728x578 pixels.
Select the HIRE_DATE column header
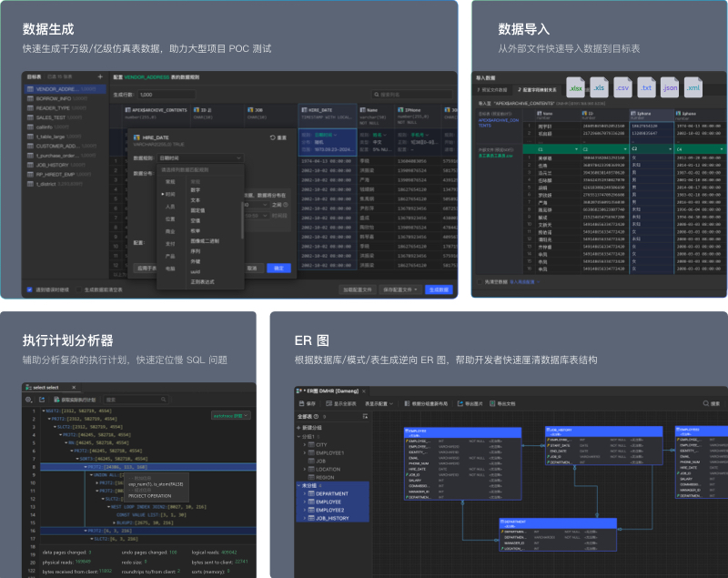(328, 114)
